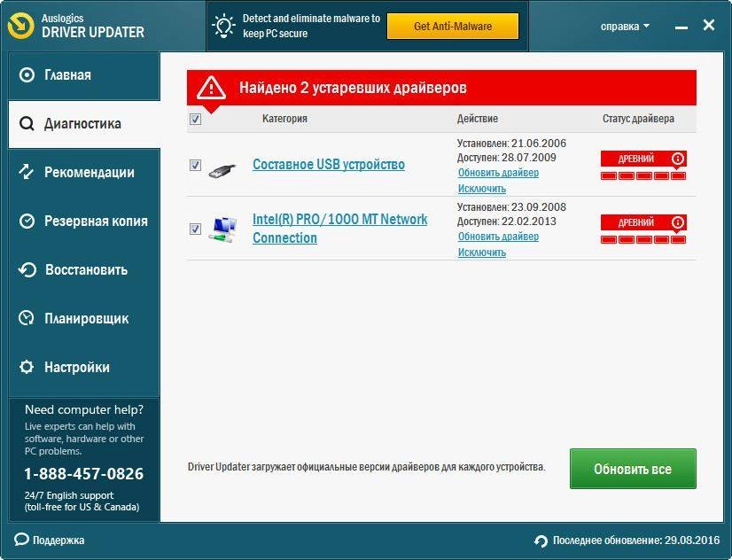Uncheck the Intel PRO/1000 MT Network checkbox
Viewport: 732px width, 560px height.
pos(195,229)
